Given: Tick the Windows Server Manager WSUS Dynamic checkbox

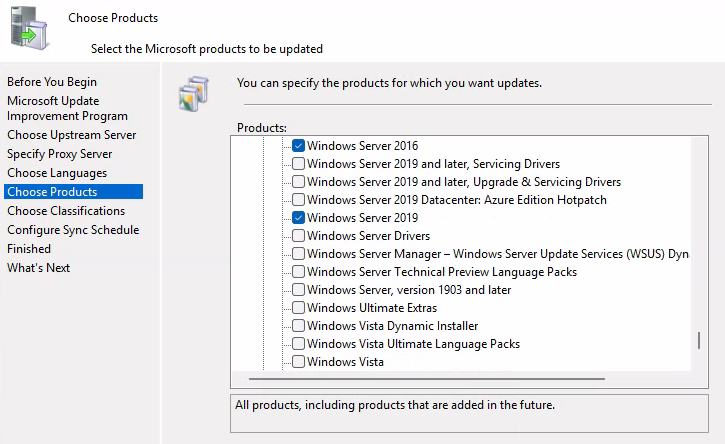Looking at the screenshot, I should 298,254.
